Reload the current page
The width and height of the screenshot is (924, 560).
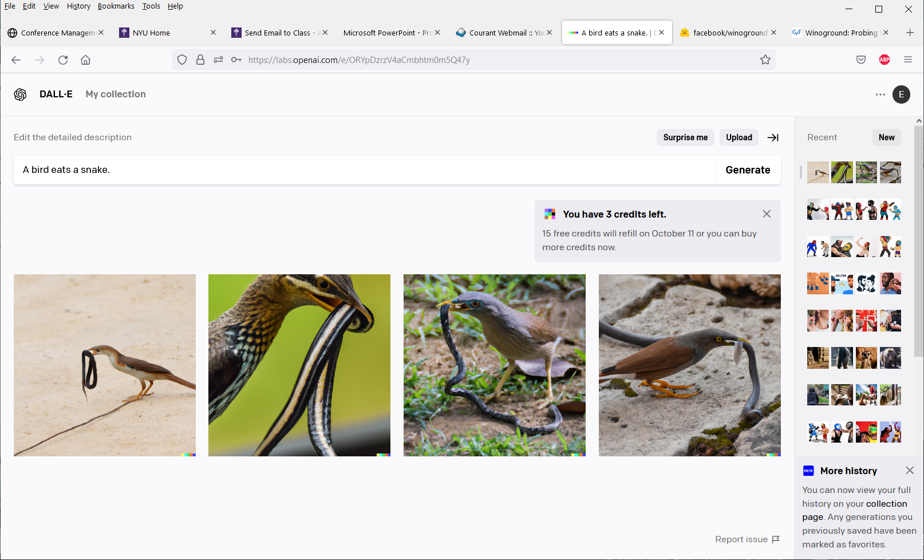click(x=63, y=60)
